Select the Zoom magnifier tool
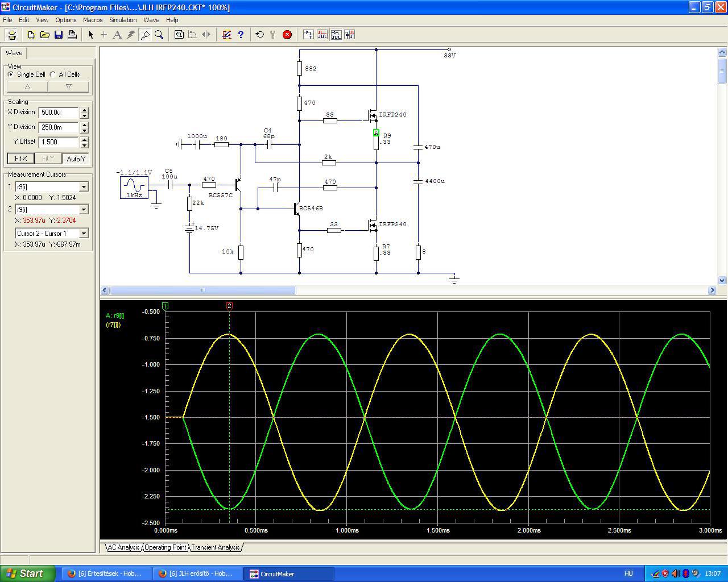 click(x=159, y=35)
